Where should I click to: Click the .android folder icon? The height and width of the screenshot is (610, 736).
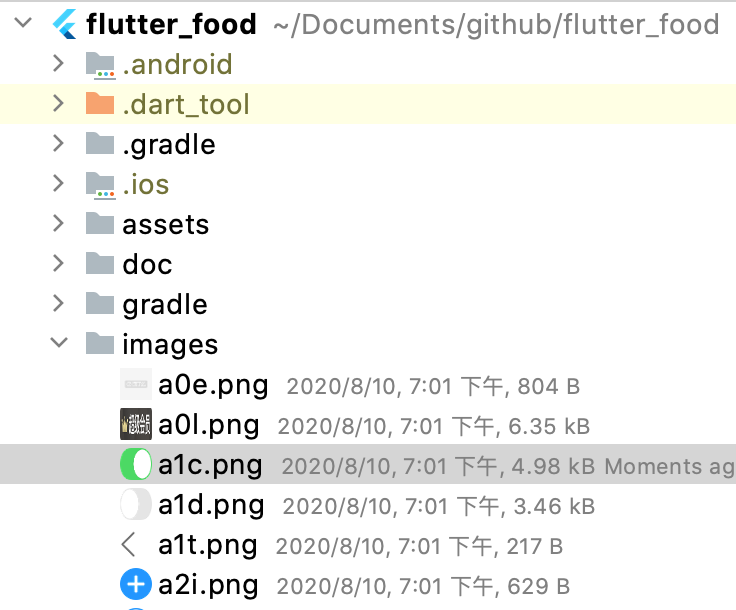(100, 65)
